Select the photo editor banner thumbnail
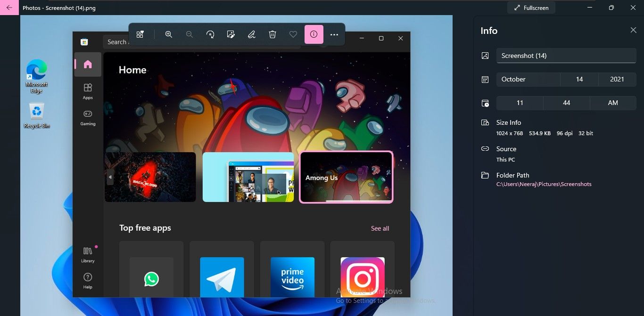Screen dimensions: 644x316 (x=248, y=177)
